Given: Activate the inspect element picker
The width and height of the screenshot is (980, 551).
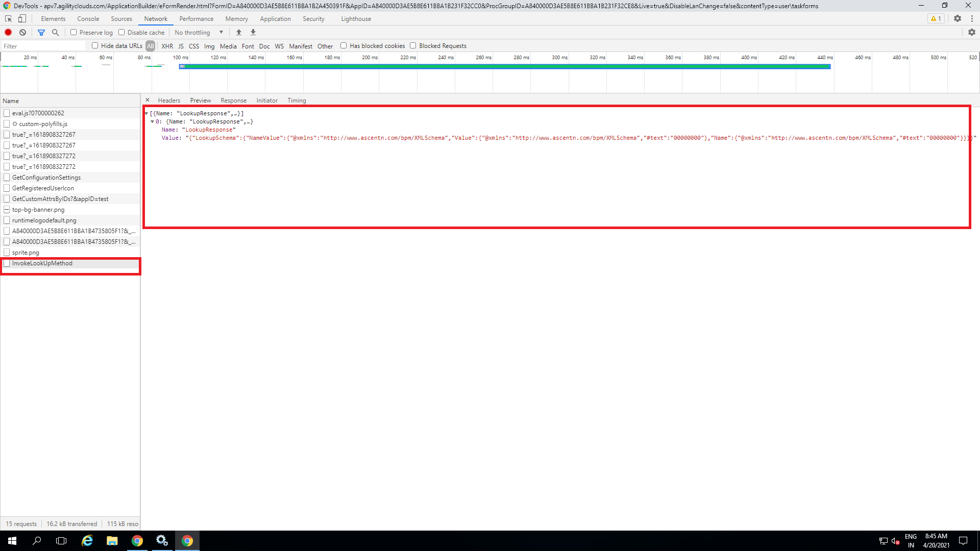Looking at the screenshot, I should coord(8,18).
